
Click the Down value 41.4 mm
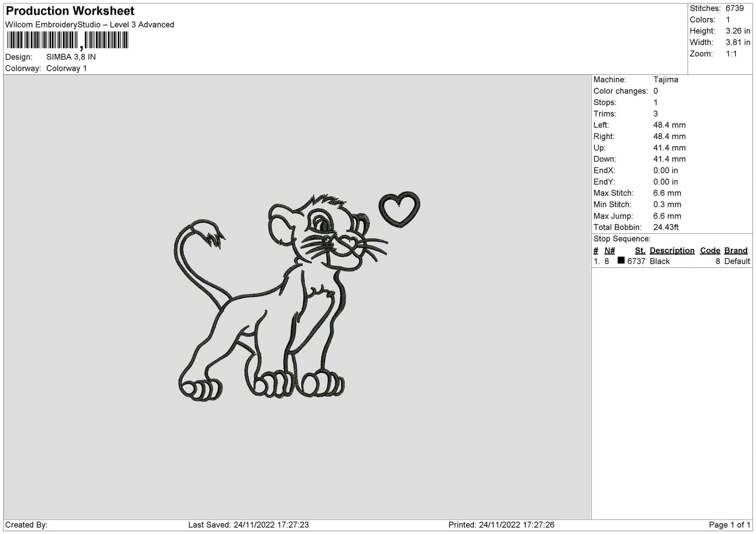670,159
